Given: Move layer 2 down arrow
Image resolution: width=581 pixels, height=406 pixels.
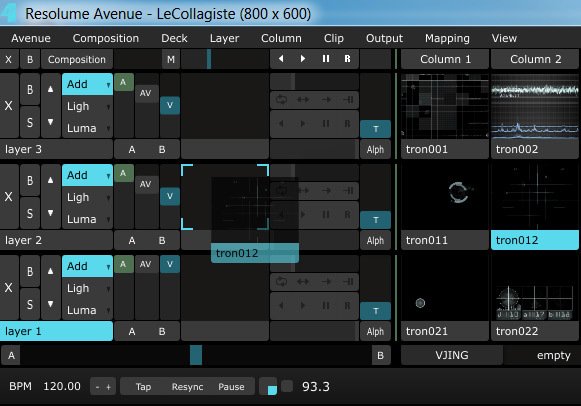Looking at the screenshot, I should pyautogui.click(x=50, y=213).
